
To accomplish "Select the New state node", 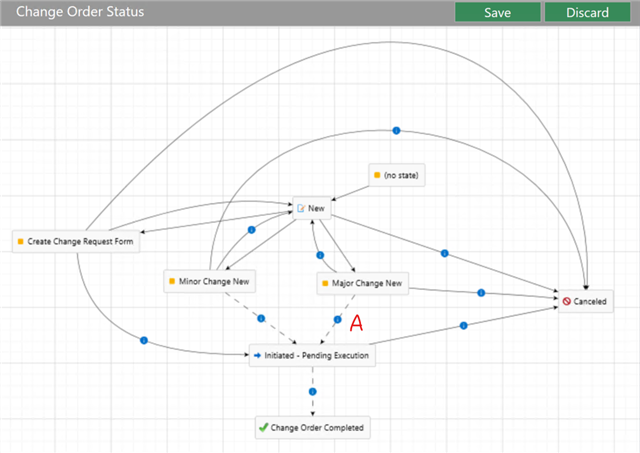I will coord(311,208).
